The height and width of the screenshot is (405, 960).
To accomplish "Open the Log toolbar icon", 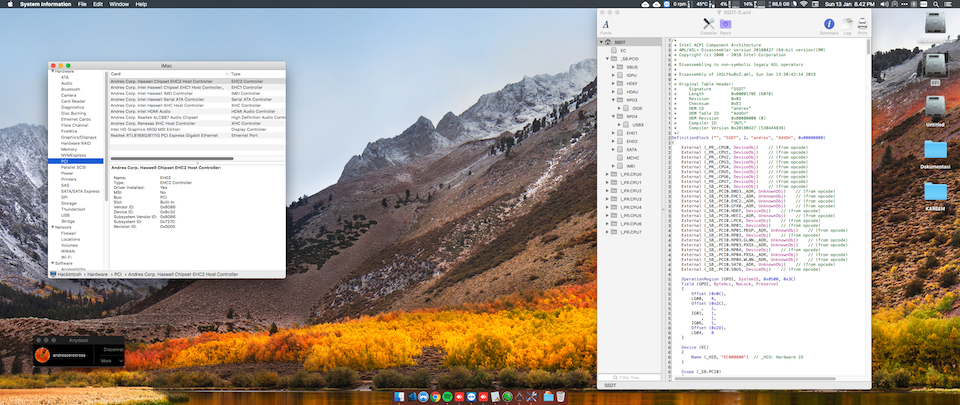I will coord(847,26).
